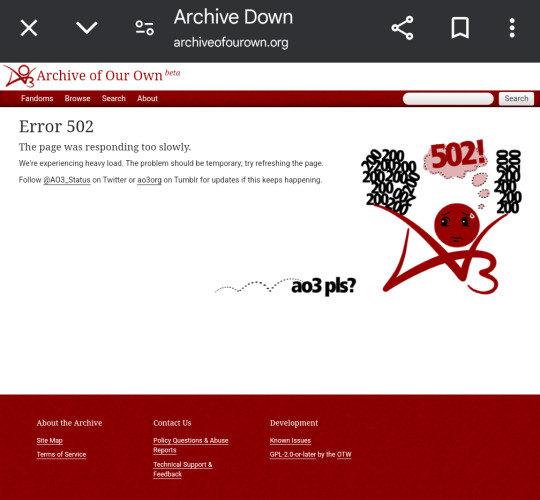Screen dimensions: 540x500
Task: Click the Development footer heading
Action: point(294,423)
